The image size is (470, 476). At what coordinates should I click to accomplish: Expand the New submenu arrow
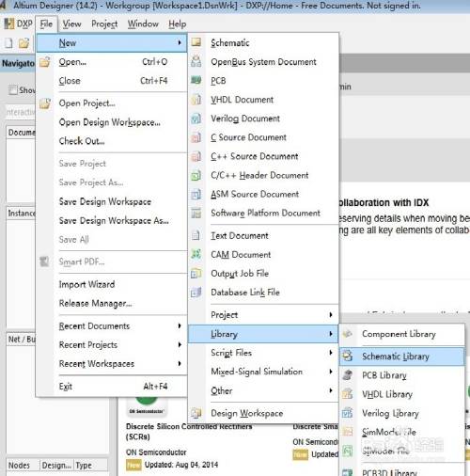coord(180,42)
